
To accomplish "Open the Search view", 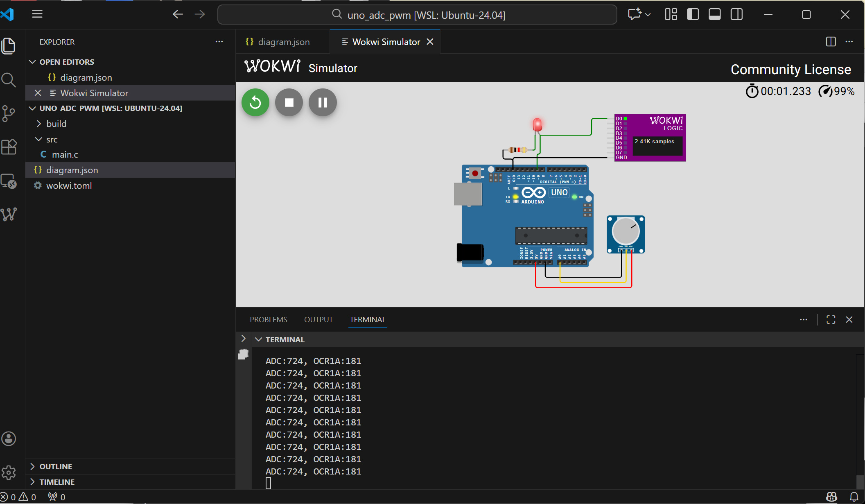I will click(9, 80).
